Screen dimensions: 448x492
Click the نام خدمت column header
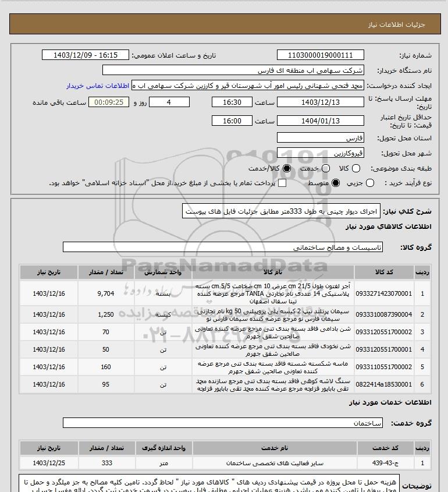click(x=275, y=448)
